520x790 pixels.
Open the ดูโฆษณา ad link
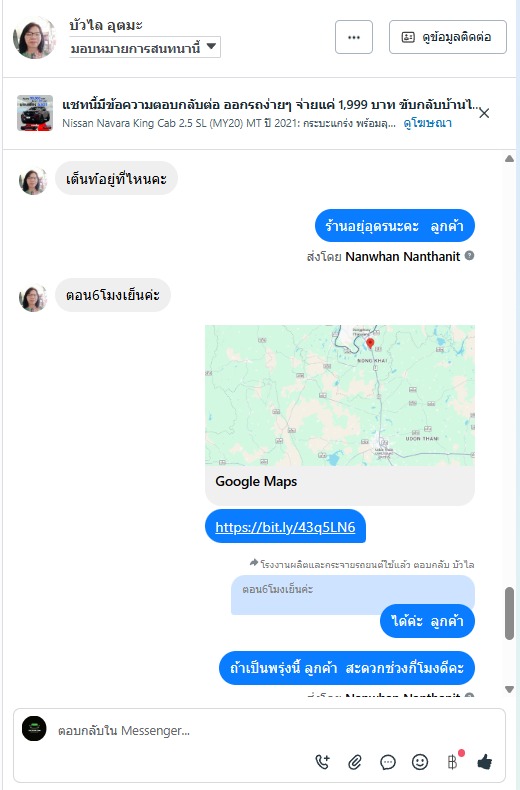[x=427, y=123]
